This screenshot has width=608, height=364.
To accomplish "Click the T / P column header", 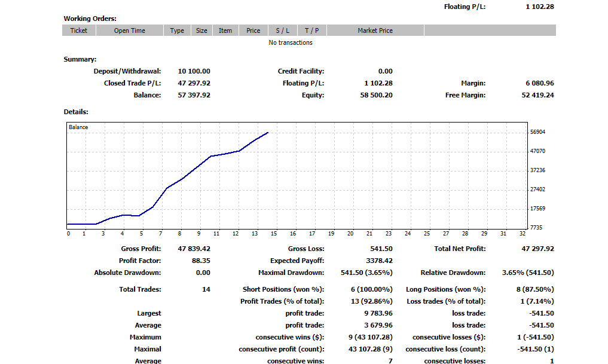I will click(x=311, y=30).
